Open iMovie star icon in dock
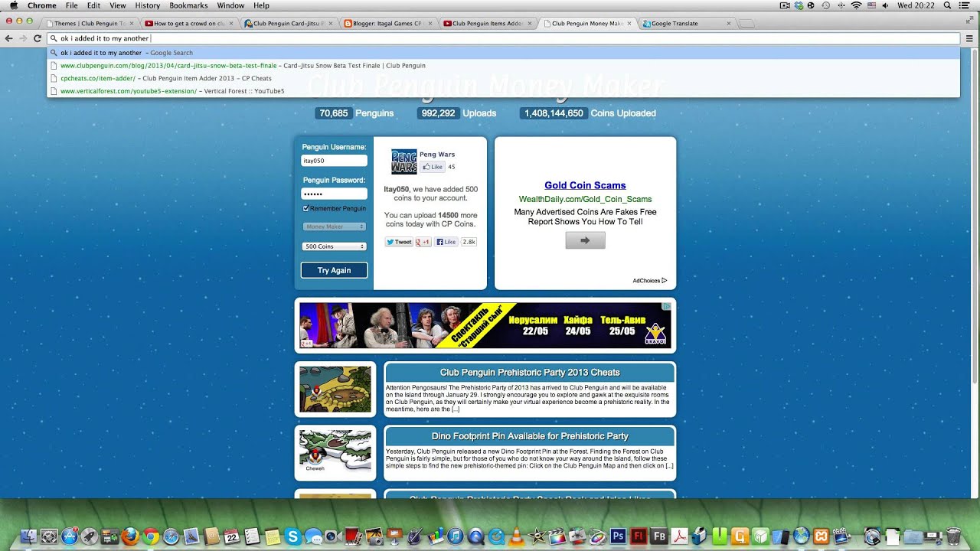The height and width of the screenshot is (551, 980). 537,536
